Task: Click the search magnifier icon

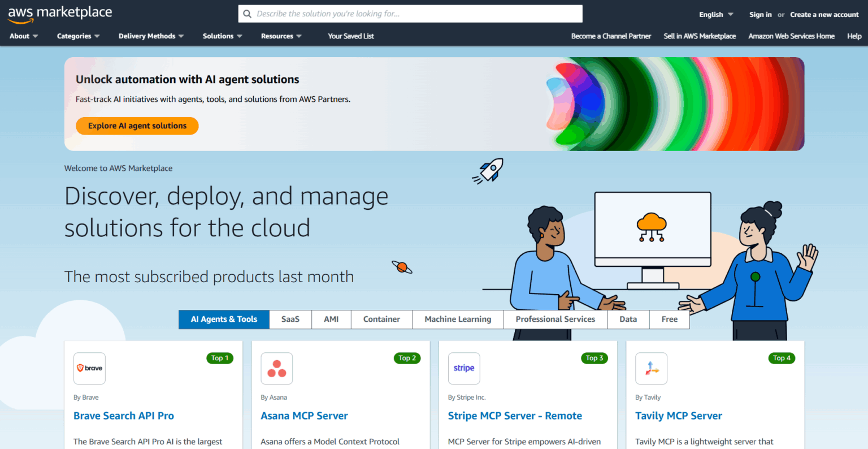Action: [247, 14]
